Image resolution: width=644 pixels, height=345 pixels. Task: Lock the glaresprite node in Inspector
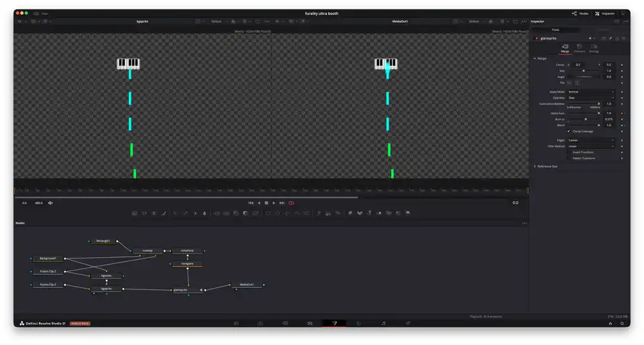[x=617, y=39]
